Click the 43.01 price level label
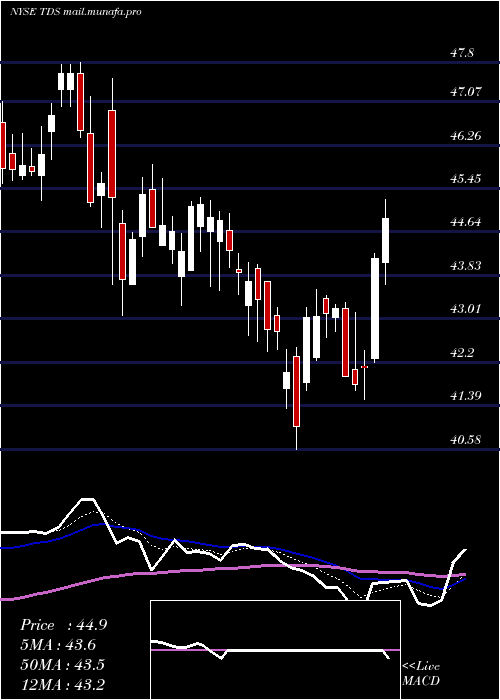500x700 pixels. pos(465,308)
